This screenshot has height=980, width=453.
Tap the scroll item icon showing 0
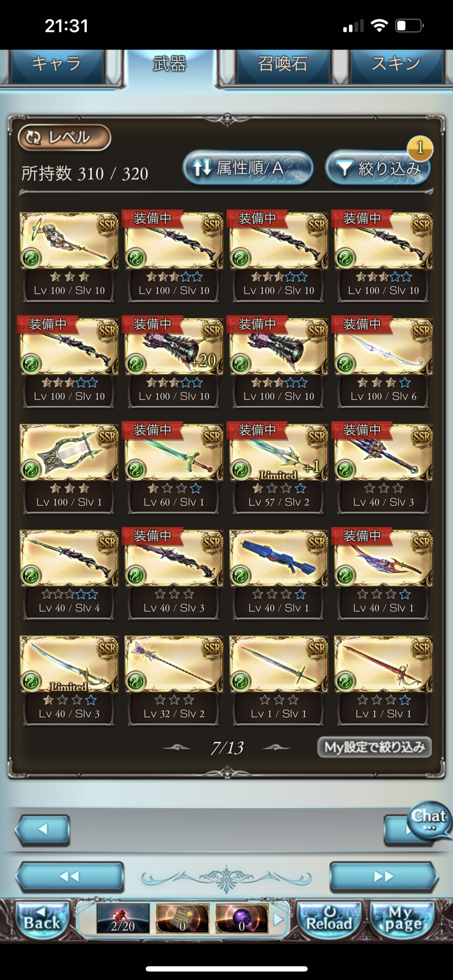tap(182, 919)
